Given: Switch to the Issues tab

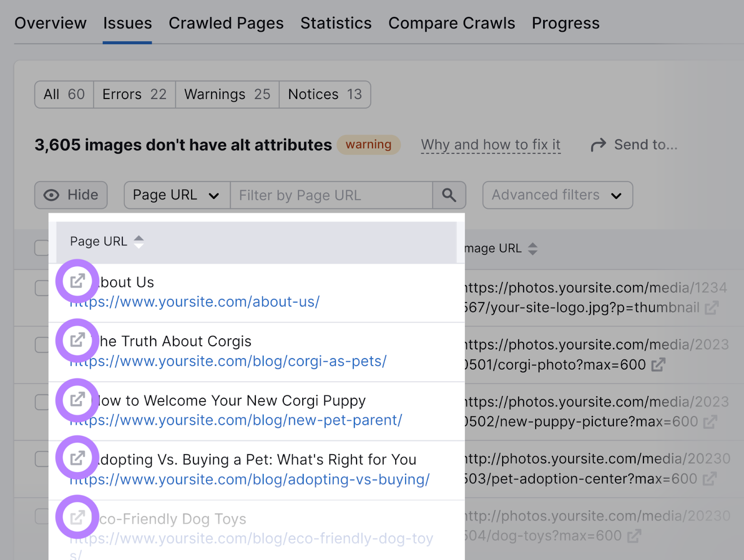Looking at the screenshot, I should tap(127, 23).
